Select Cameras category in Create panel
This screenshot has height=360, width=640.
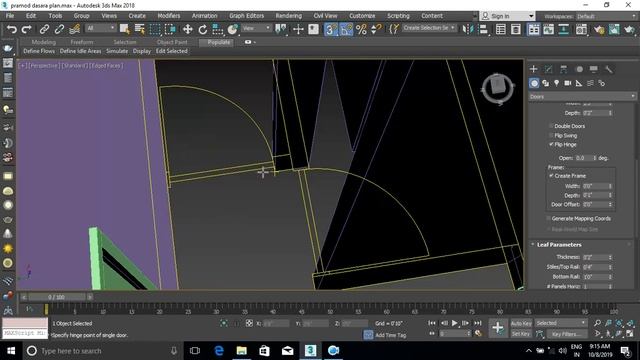[x=567, y=83]
